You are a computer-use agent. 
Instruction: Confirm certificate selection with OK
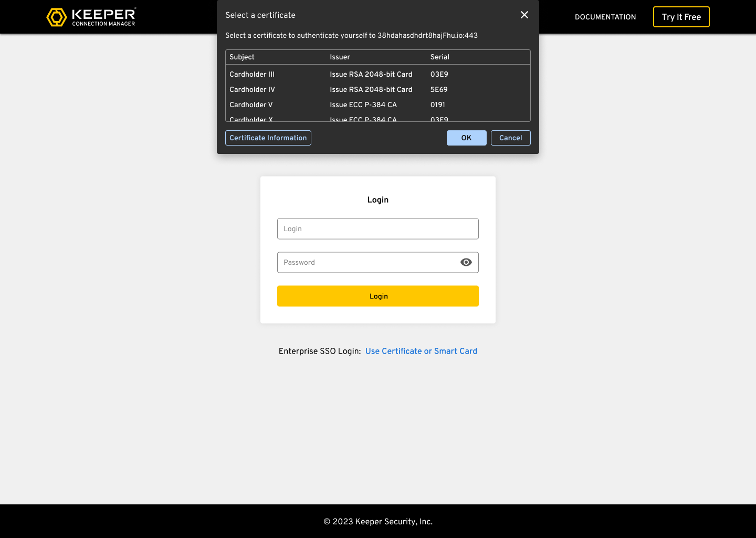point(466,138)
